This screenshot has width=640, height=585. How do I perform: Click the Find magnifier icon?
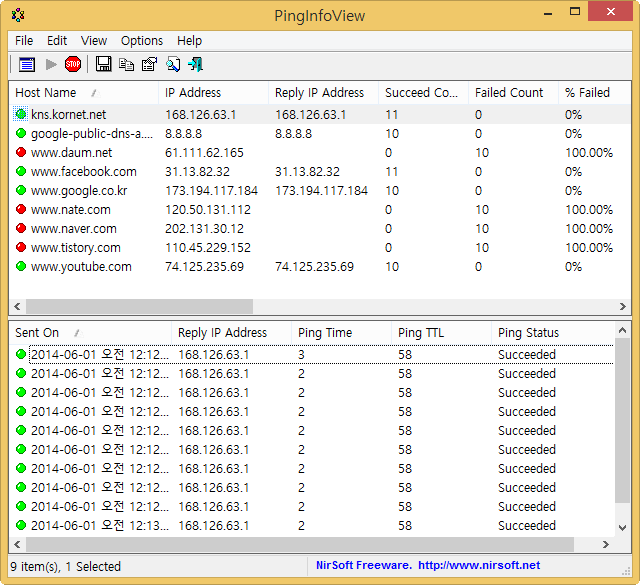pos(173,65)
